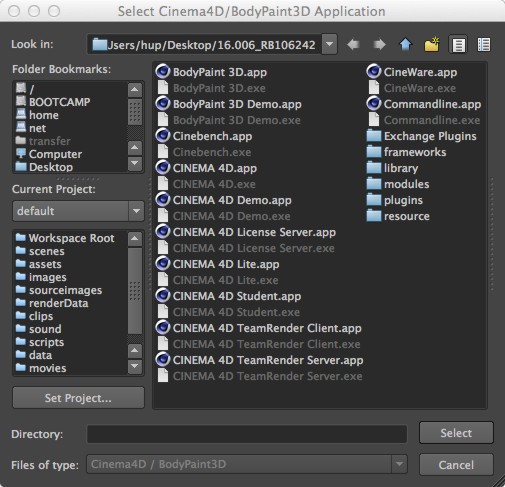505x487 pixels.
Task: Expand the Current Project default dropdown
Action: pyautogui.click(x=136, y=211)
